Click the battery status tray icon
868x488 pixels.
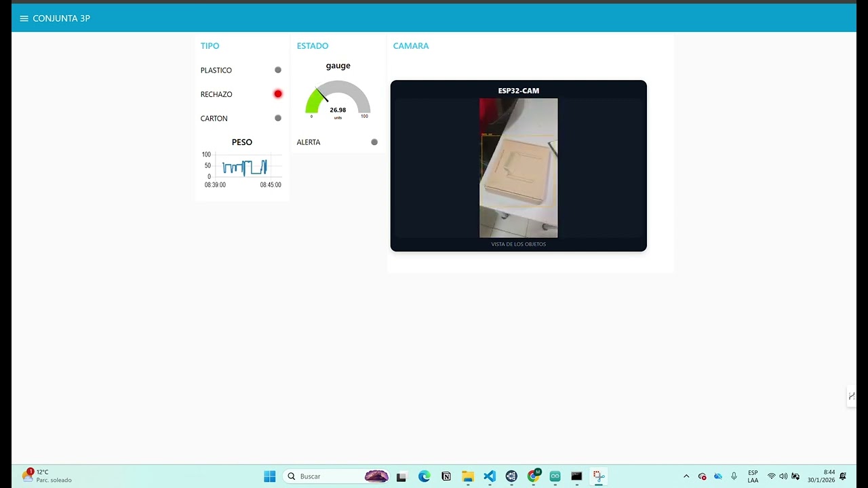pos(795,476)
